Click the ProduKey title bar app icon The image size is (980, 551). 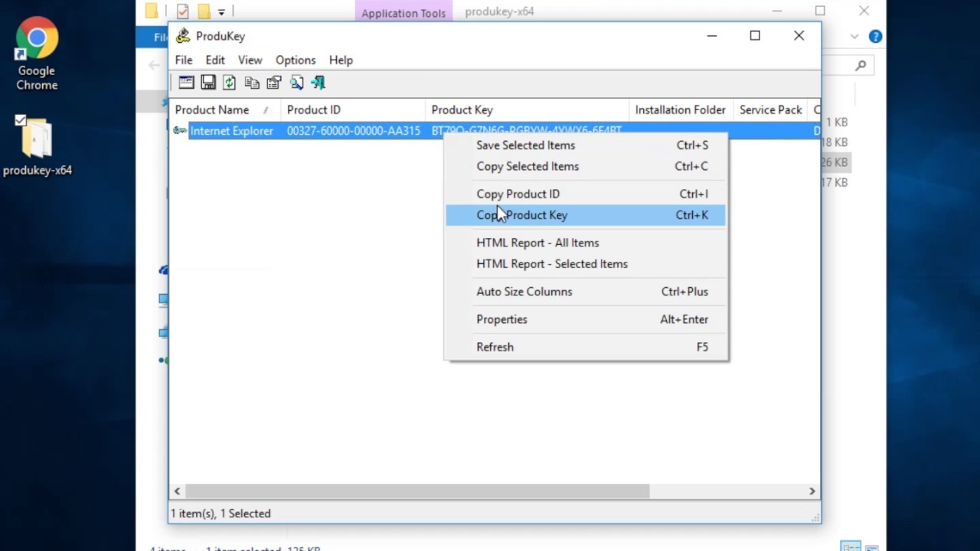183,36
